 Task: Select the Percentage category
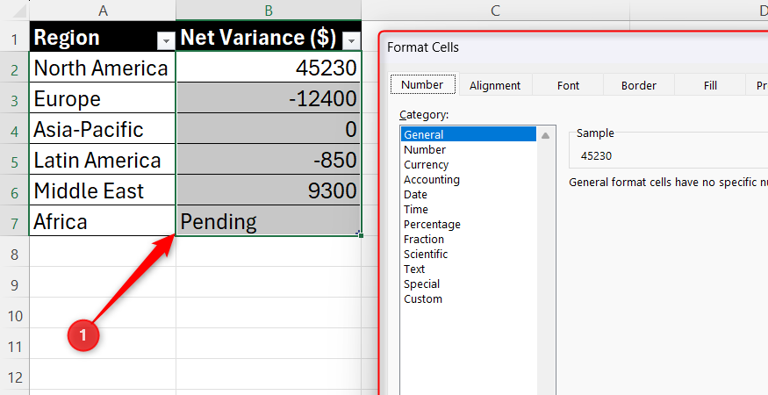click(468, 224)
